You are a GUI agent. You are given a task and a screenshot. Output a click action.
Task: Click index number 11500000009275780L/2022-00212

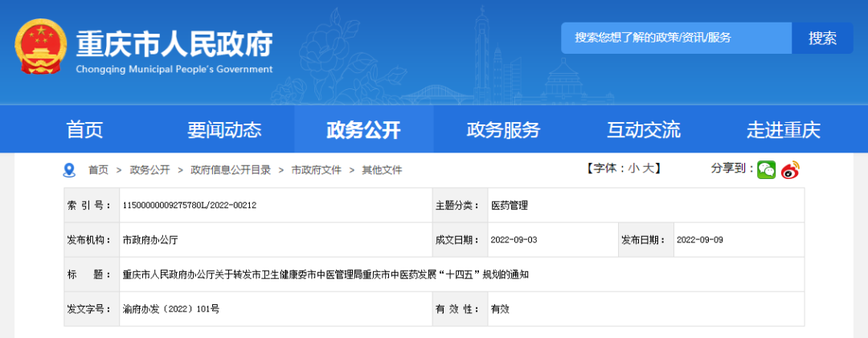click(190, 206)
